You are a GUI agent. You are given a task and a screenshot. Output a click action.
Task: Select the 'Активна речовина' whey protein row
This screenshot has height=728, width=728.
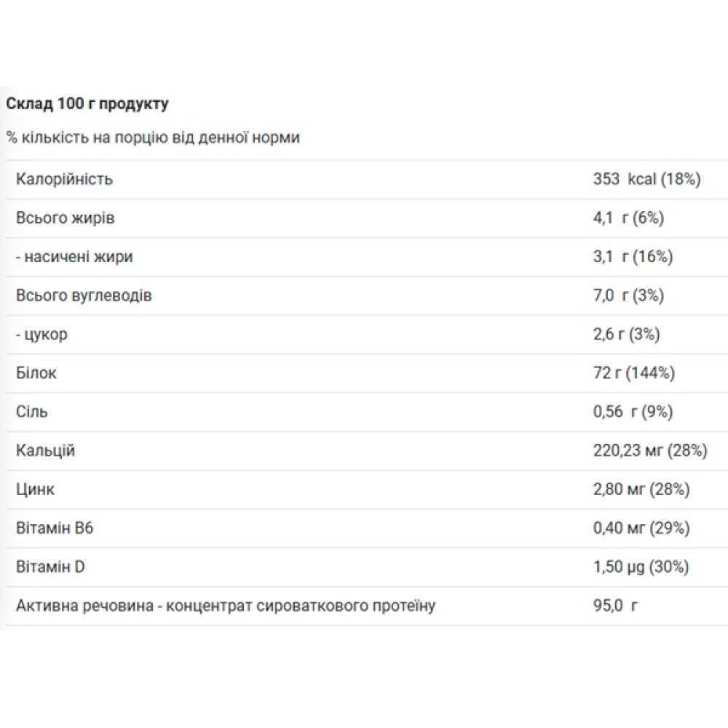367,606
